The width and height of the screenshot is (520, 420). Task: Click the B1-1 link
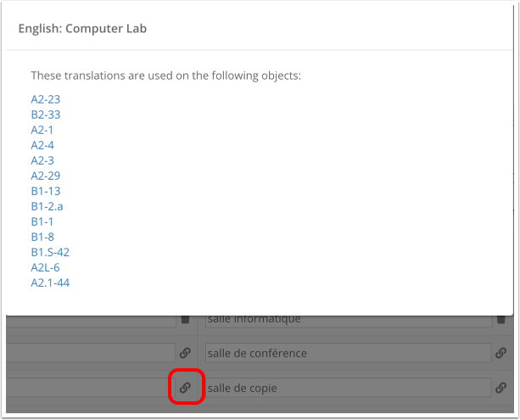(42, 221)
